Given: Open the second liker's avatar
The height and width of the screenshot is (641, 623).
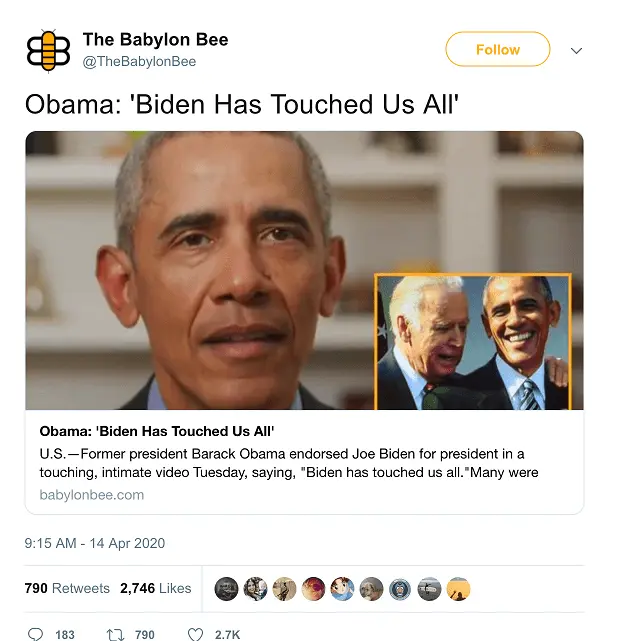Looking at the screenshot, I should [255, 589].
